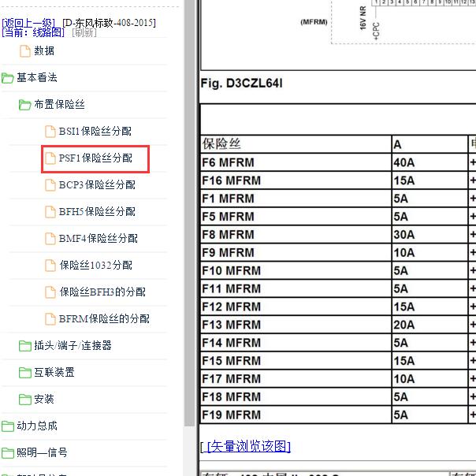Click the 40A rating cell
This screenshot has height=476, width=476.
(x=430, y=162)
